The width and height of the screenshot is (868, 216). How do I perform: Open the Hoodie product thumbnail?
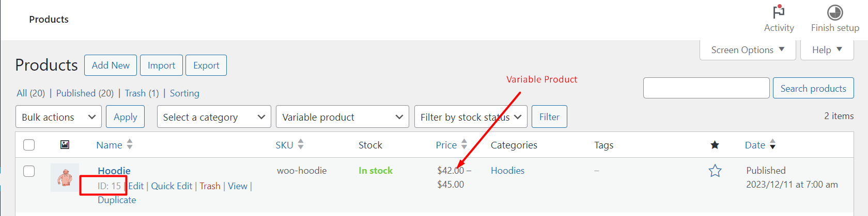click(65, 178)
